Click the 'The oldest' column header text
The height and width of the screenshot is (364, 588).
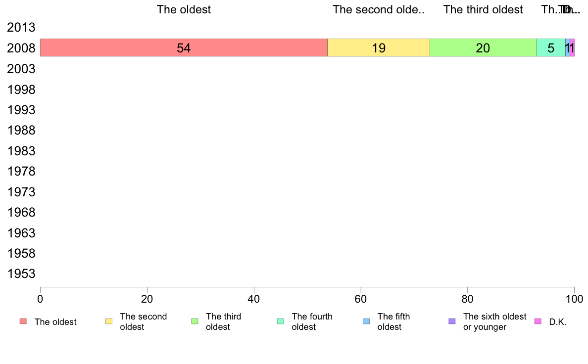(x=184, y=9)
